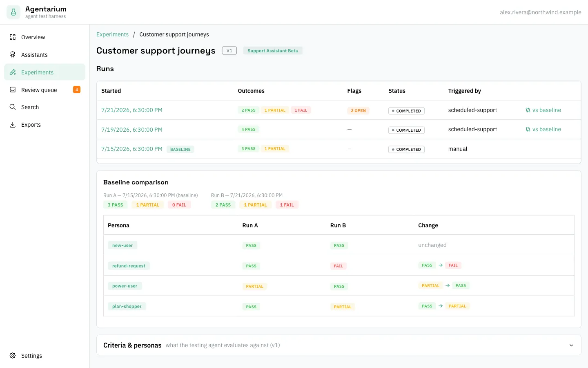Click the 1 FAIL summary badge under Run B
Viewport: 588px width, 368px height.
(287, 205)
